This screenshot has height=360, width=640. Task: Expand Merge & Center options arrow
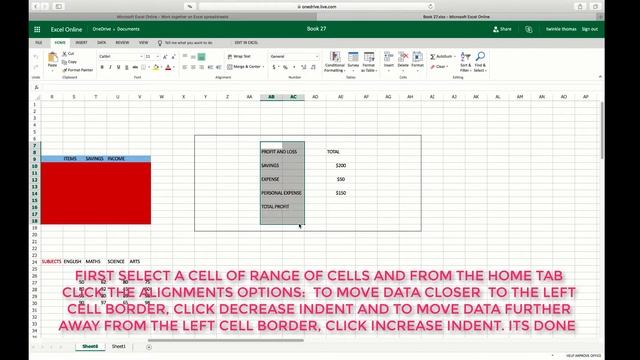coord(264,67)
